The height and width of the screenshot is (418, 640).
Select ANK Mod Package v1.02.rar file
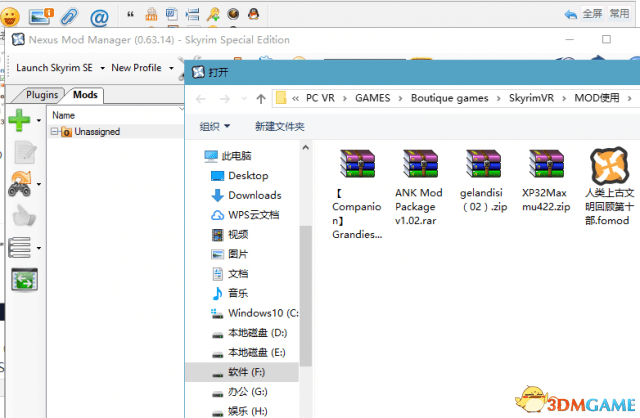click(419, 187)
